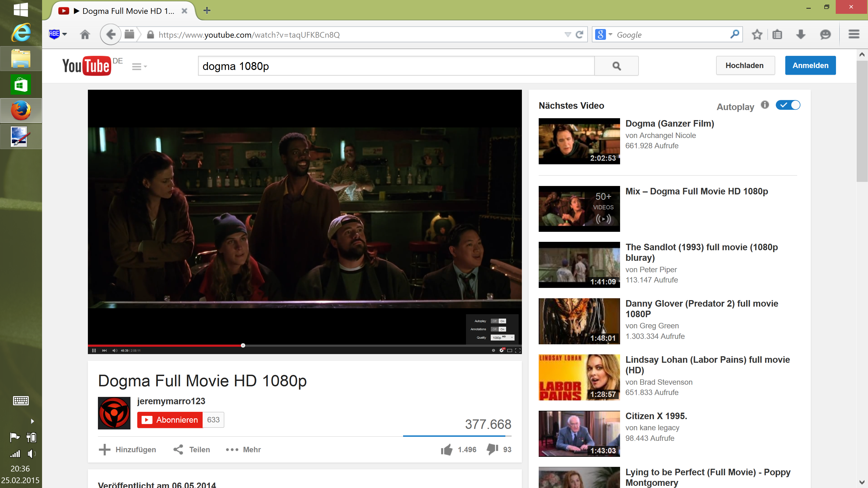Click the thumbs up like icon

447,450
